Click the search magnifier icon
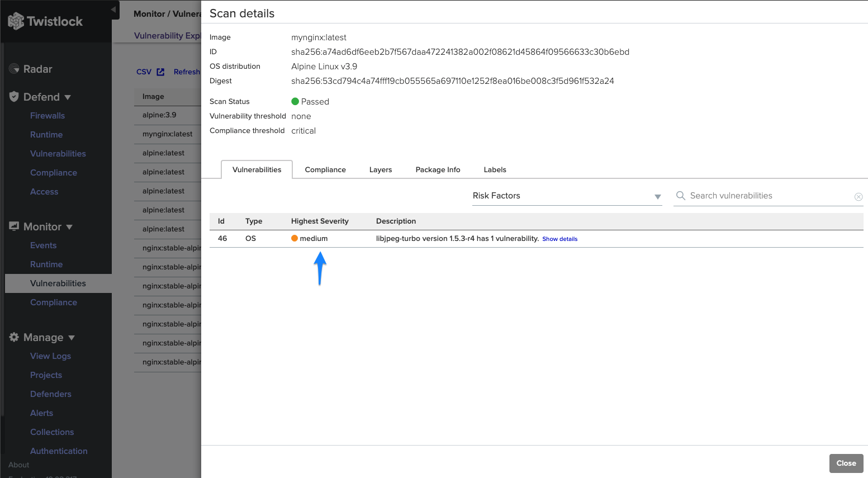Screen dimensions: 868x478 (680, 196)
